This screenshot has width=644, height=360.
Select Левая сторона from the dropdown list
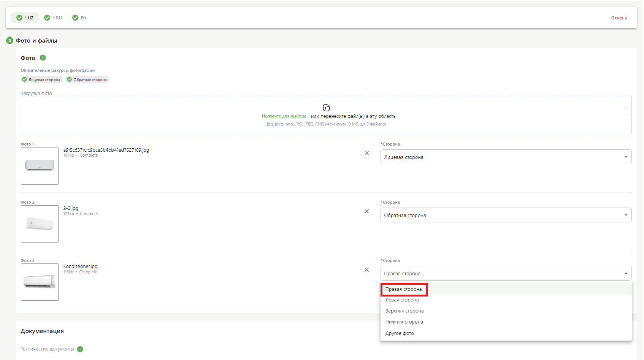(x=402, y=300)
